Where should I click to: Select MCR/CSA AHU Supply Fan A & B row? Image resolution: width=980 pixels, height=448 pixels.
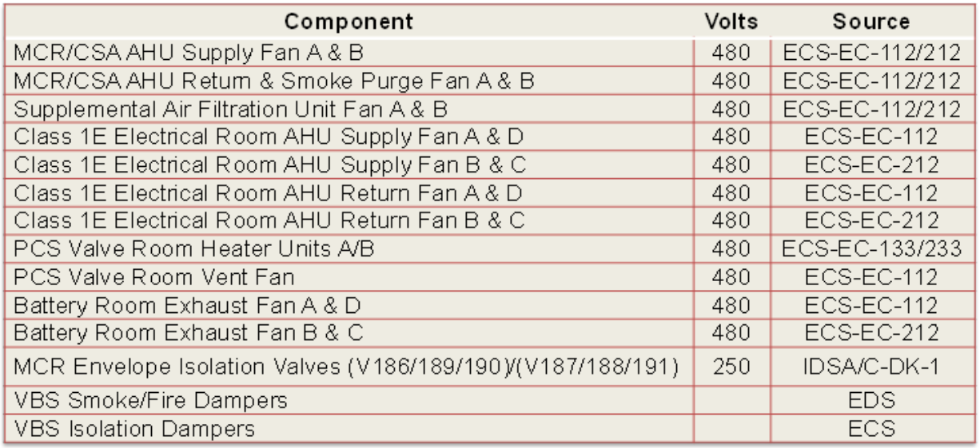coord(490,53)
